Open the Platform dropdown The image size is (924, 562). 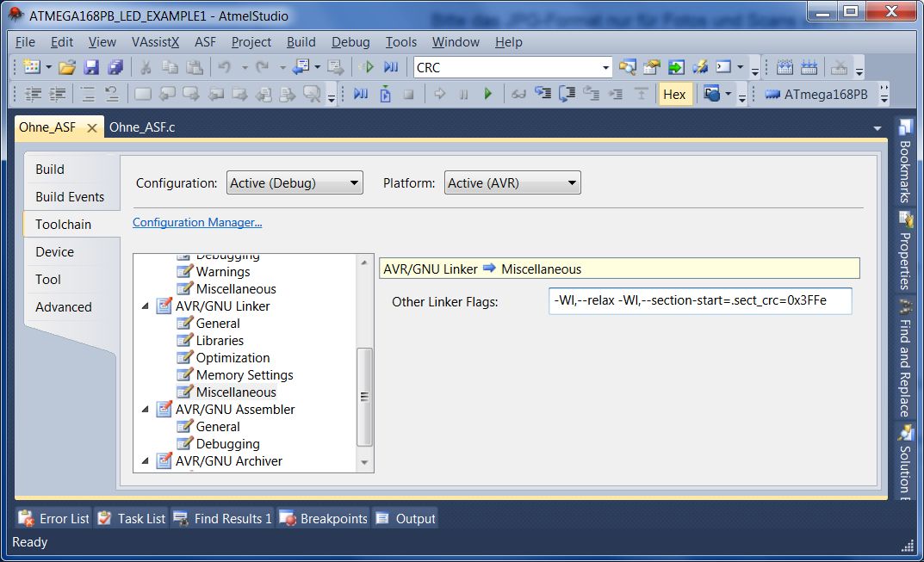coord(512,182)
